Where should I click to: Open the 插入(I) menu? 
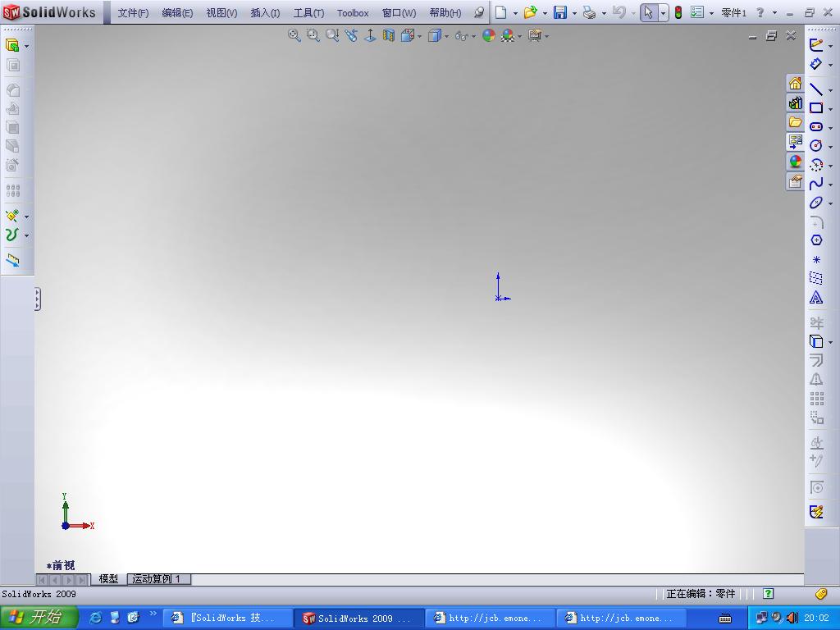(265, 13)
